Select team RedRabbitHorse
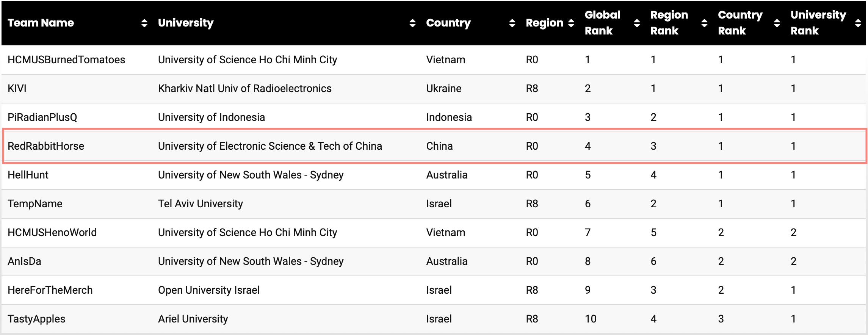 click(x=46, y=146)
